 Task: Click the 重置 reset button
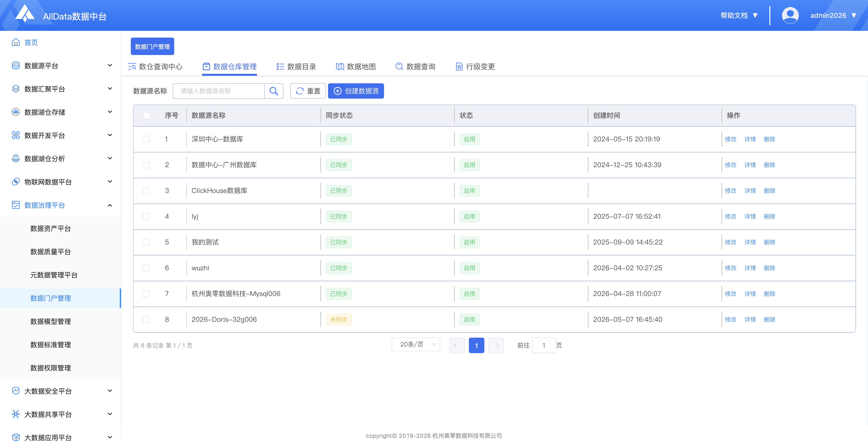(308, 91)
